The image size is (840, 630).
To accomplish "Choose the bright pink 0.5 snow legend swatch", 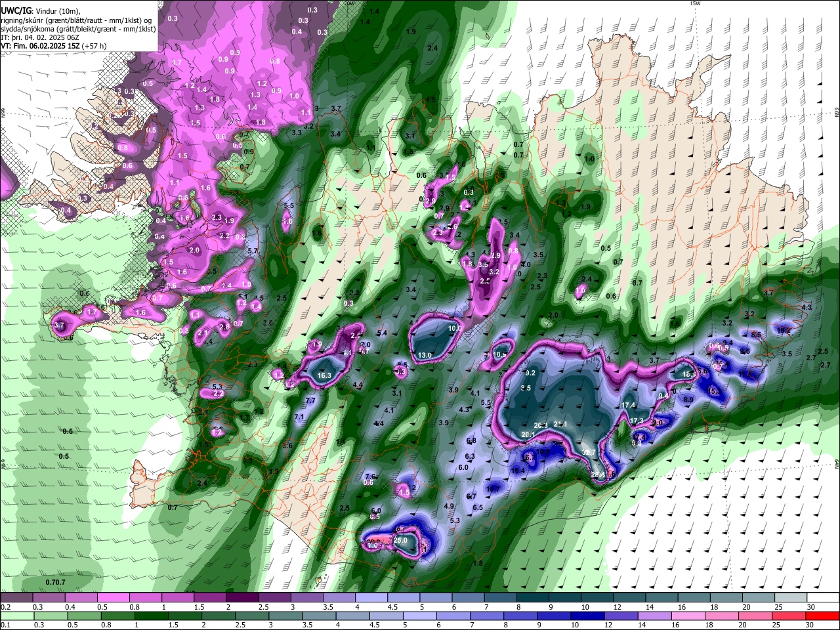I will 112,598.
